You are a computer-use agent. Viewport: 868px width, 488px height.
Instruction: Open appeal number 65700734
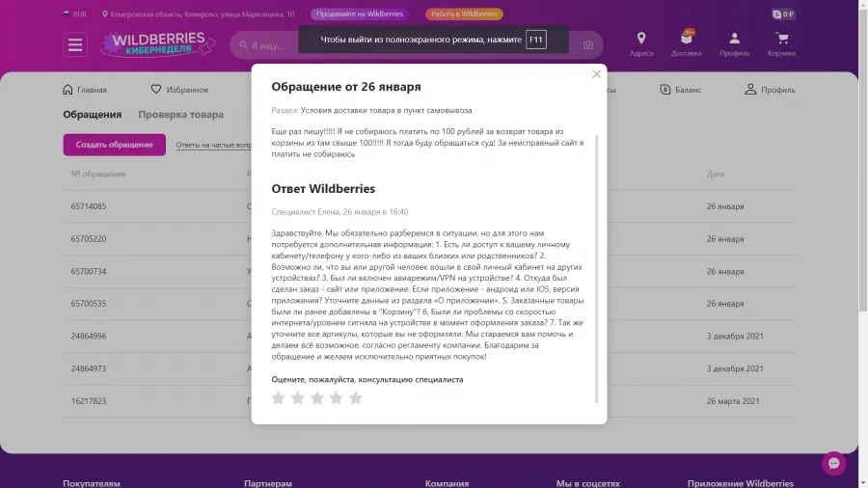pyautogui.click(x=89, y=271)
